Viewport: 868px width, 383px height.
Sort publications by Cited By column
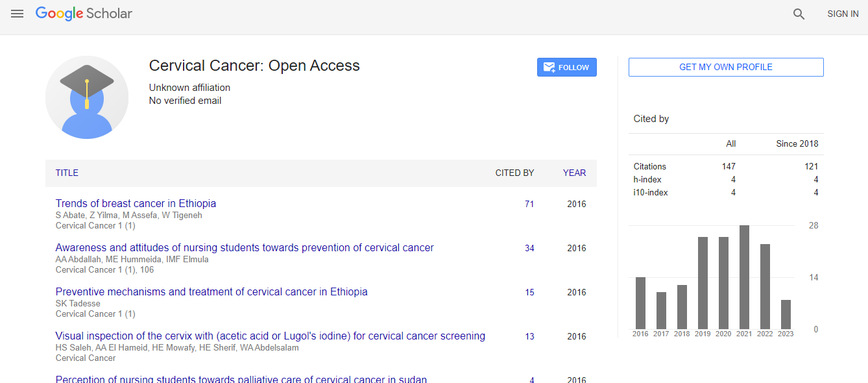[x=514, y=173]
